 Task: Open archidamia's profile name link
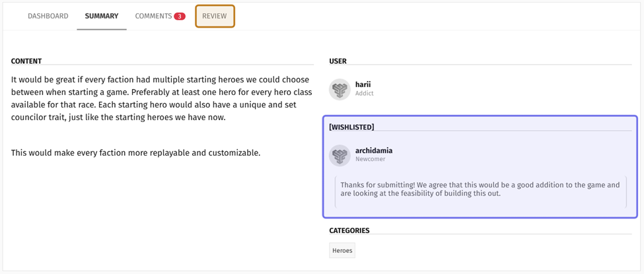click(x=374, y=151)
